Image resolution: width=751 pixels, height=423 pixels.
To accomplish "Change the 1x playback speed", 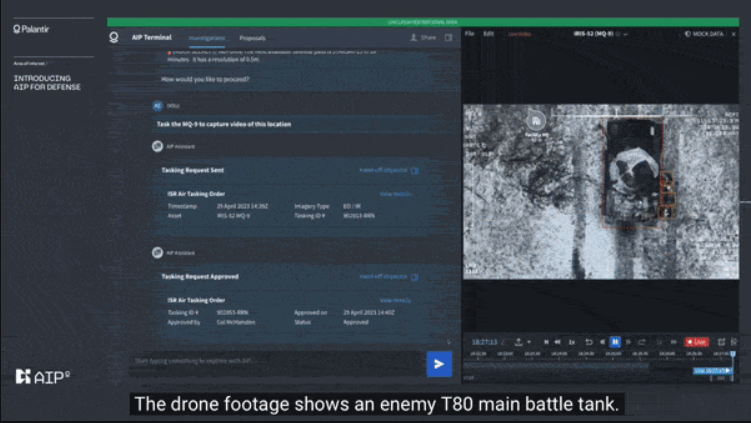I will [x=571, y=342].
